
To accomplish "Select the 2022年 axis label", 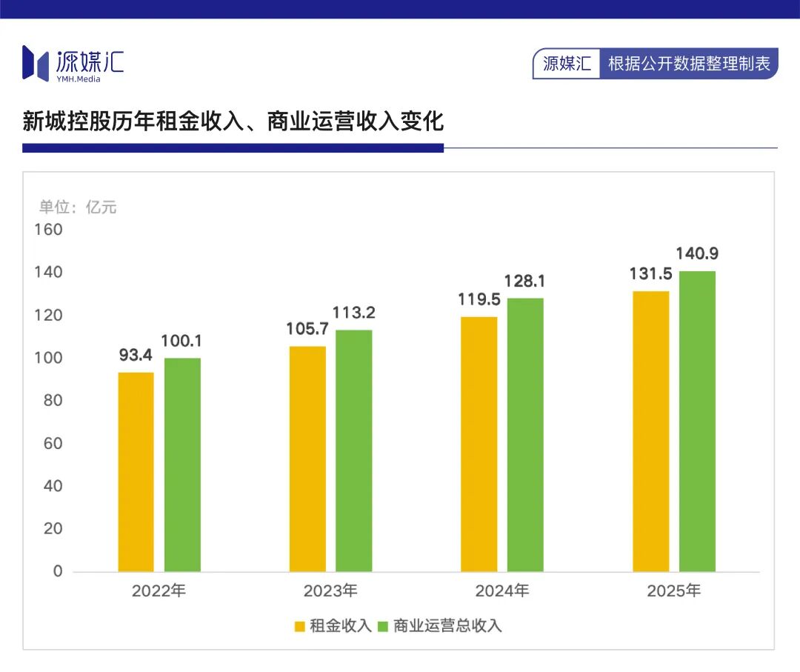I will 159,592.
